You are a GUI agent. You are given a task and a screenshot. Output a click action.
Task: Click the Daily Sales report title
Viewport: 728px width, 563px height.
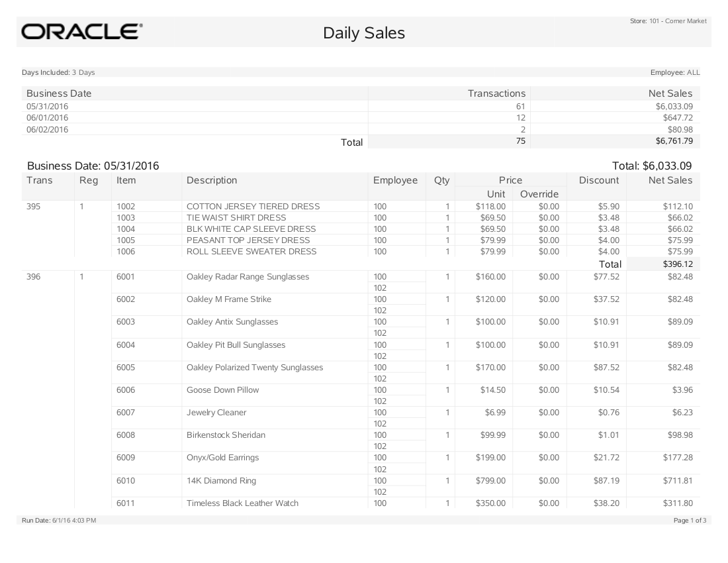pos(363,33)
